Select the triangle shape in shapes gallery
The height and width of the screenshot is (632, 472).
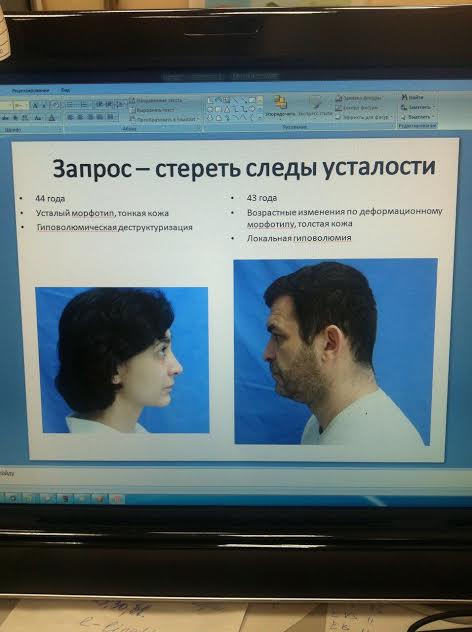tap(227, 109)
